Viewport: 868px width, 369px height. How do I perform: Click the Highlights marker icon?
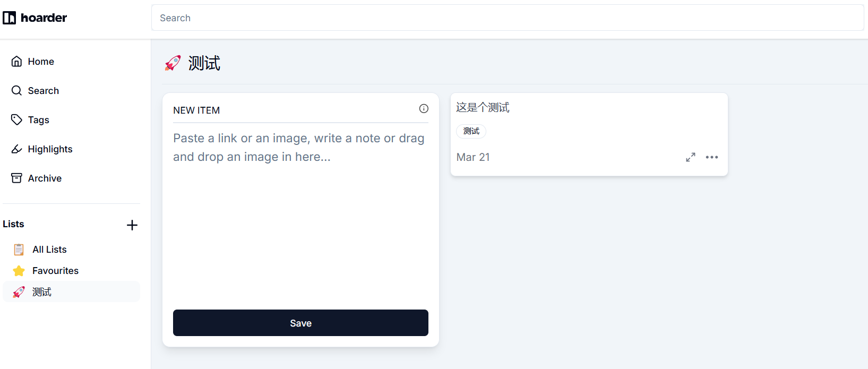click(16, 149)
